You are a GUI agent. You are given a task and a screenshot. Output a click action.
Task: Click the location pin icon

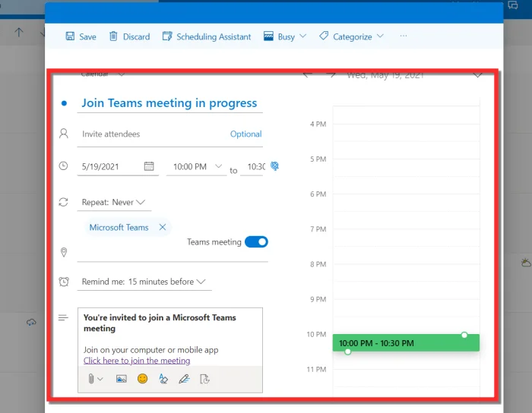pos(63,252)
